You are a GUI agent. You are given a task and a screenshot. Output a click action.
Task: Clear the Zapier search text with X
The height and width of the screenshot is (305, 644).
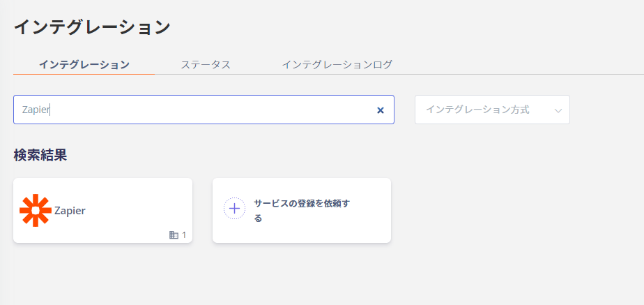tap(381, 110)
